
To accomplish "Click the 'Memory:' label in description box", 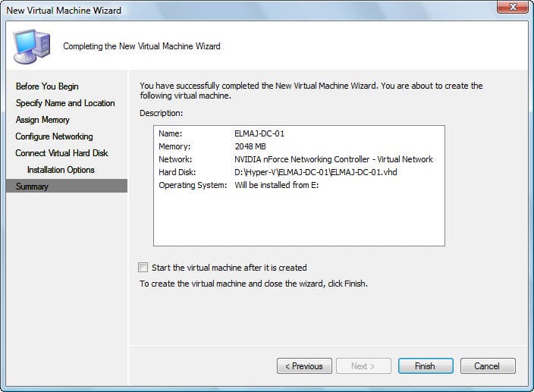I will pyautogui.click(x=174, y=146).
